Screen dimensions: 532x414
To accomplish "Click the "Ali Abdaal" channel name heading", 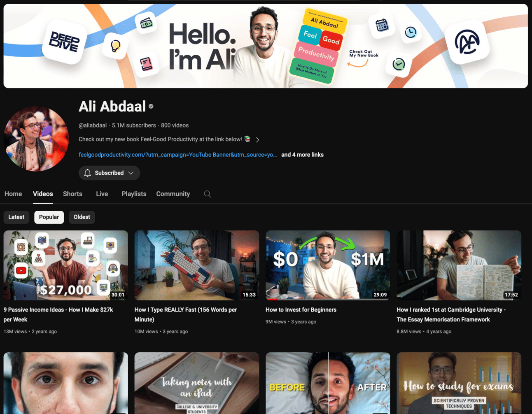I will click(x=112, y=107).
